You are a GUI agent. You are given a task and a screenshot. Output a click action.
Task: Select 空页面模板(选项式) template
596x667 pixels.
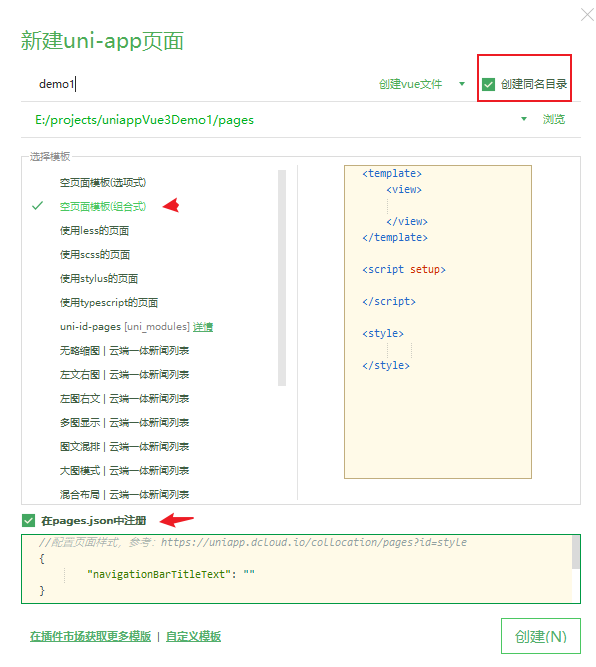[103, 182]
